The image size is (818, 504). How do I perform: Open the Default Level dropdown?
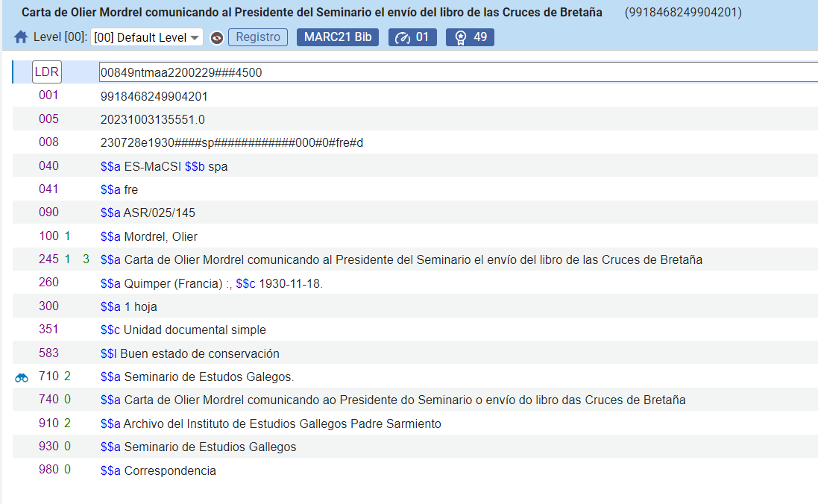tap(147, 37)
